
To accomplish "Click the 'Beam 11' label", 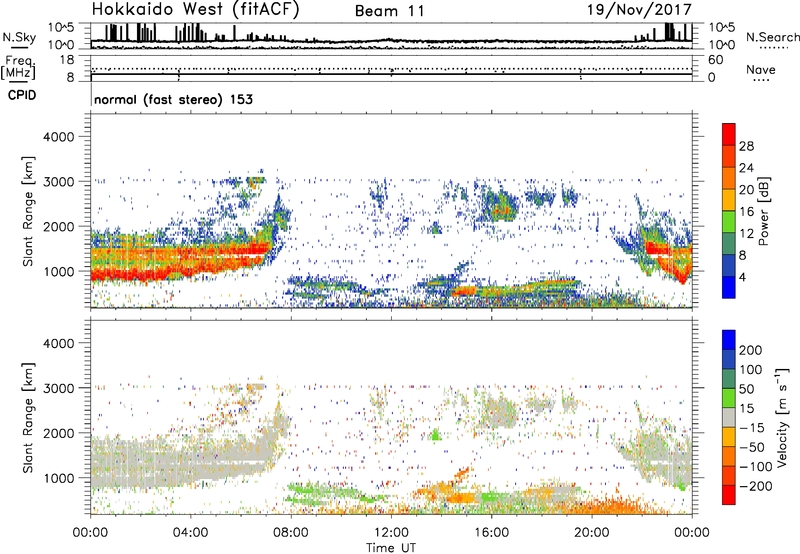I will click(x=389, y=11).
